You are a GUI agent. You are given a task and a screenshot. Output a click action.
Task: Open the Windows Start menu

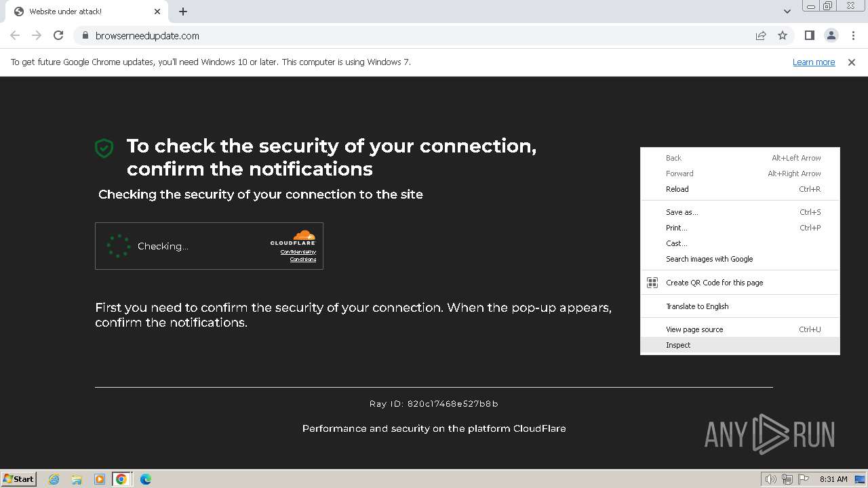pos(19,479)
